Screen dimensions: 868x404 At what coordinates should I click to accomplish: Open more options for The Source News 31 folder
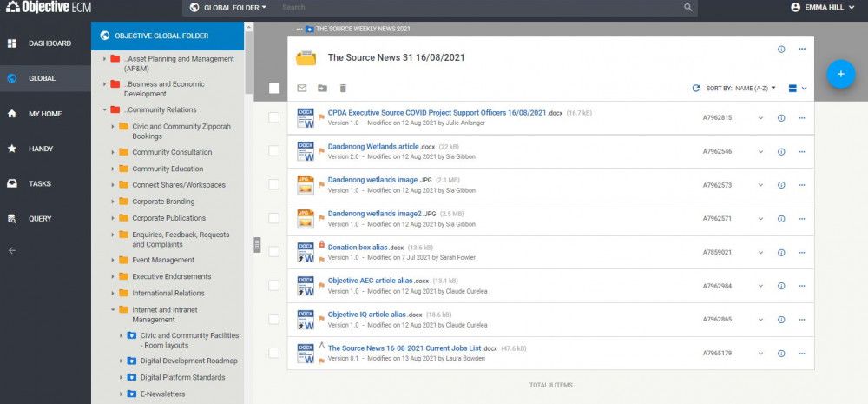click(801, 50)
